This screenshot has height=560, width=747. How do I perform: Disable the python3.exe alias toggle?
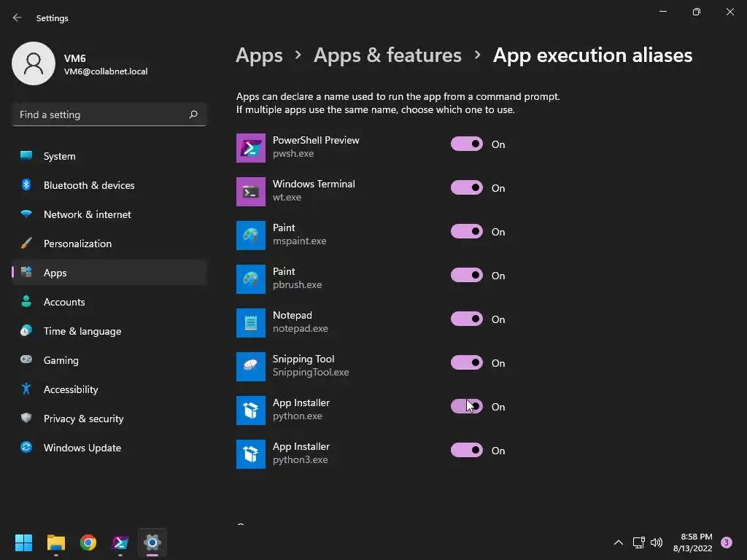[x=467, y=451]
